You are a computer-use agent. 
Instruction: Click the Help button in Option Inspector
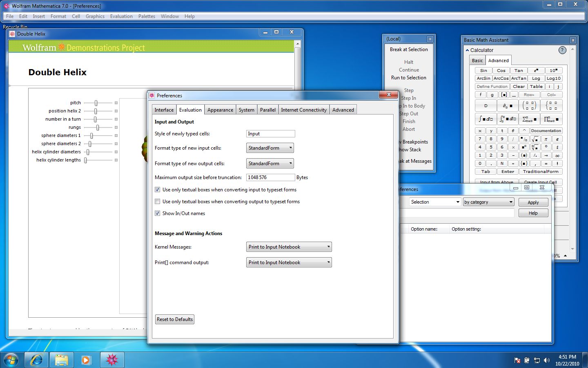point(533,213)
